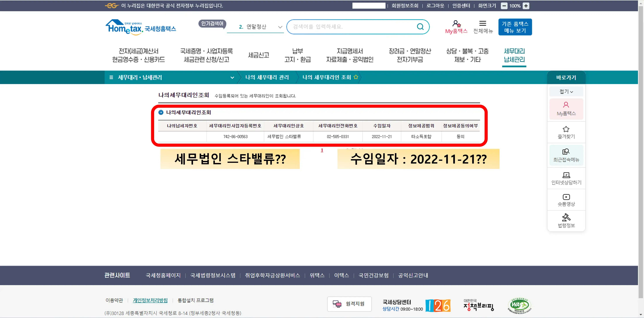Open 위택스 related site

[x=317, y=275]
